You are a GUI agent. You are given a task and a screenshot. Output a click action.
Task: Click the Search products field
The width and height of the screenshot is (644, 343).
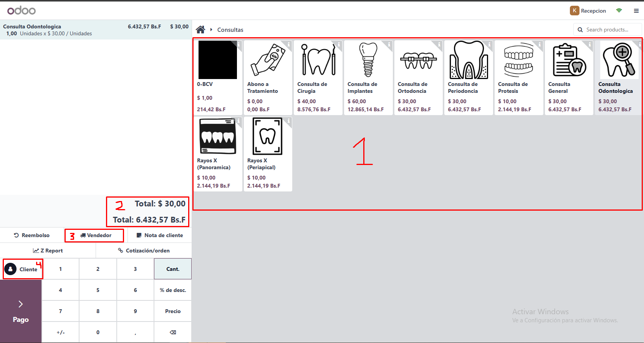coord(608,30)
